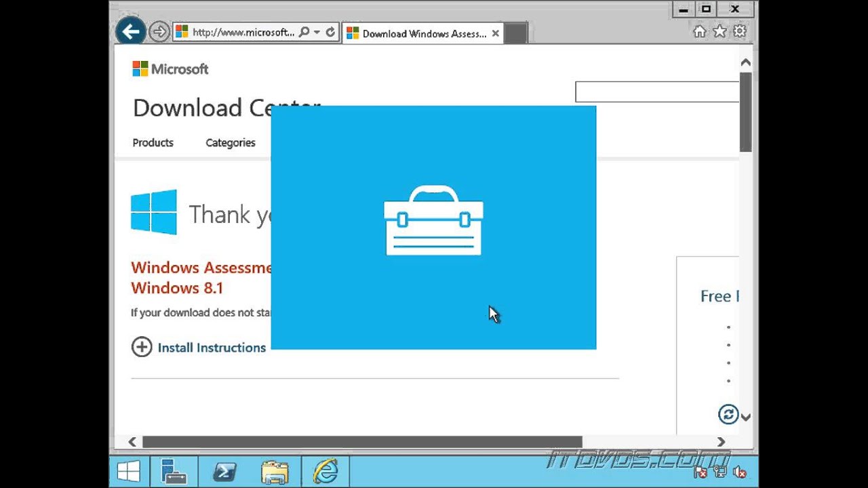Expand Install Instructions plus icon
This screenshot has width=868, height=488.
click(x=142, y=347)
